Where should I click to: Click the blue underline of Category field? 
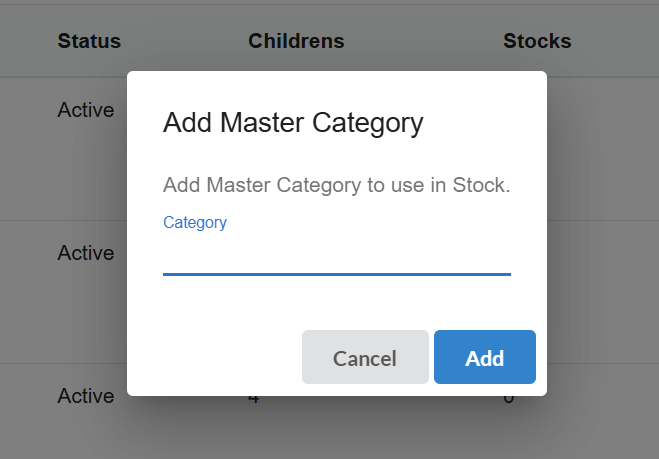pyautogui.click(x=336, y=273)
